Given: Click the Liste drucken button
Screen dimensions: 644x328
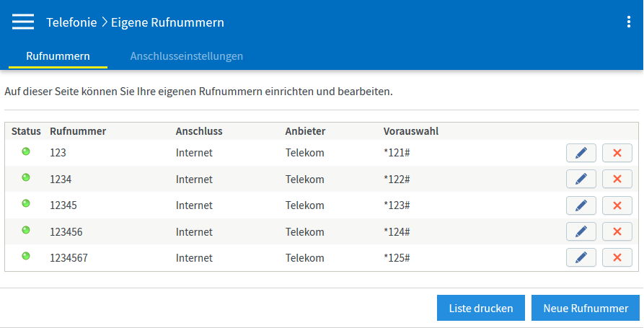Looking at the screenshot, I should [x=481, y=308].
